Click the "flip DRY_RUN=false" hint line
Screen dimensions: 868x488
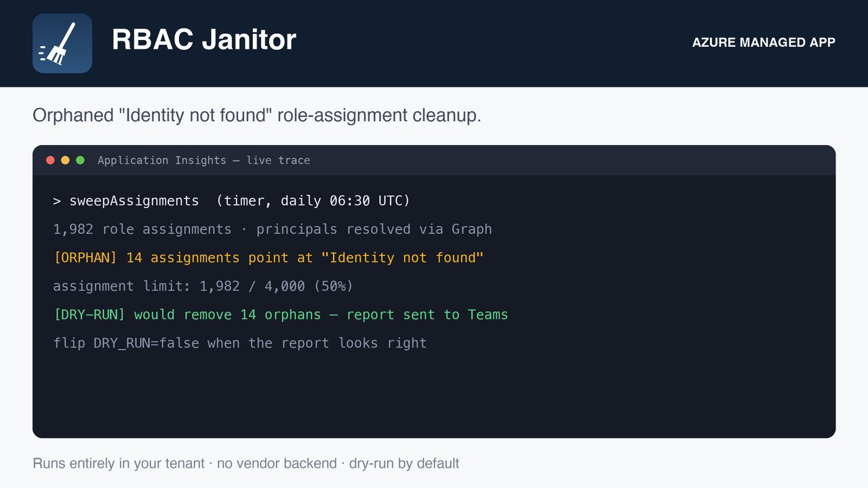[240, 344]
